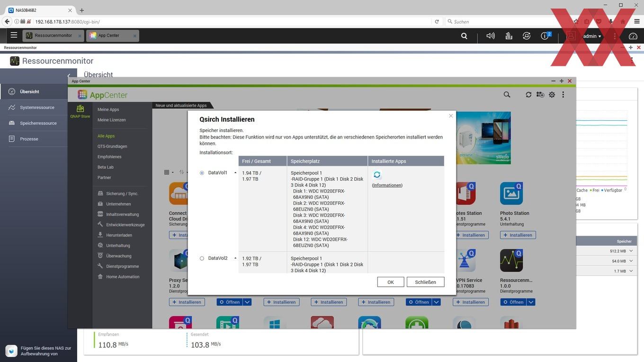Open the external devices icon
This screenshot has width=644, height=362.
527,36
